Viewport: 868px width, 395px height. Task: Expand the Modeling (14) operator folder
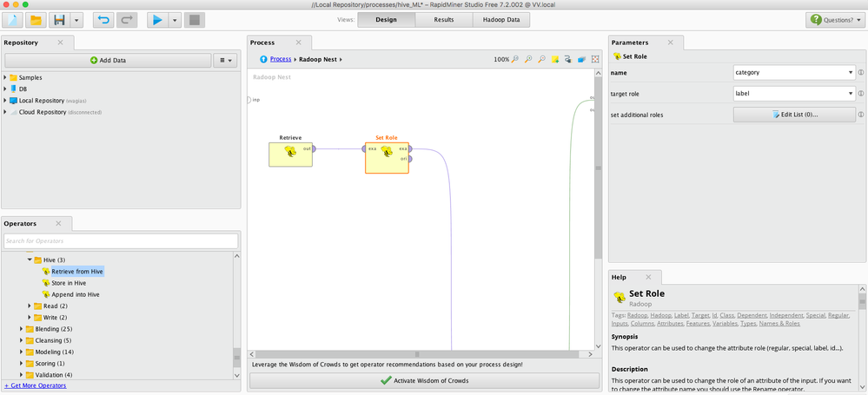tap(22, 352)
